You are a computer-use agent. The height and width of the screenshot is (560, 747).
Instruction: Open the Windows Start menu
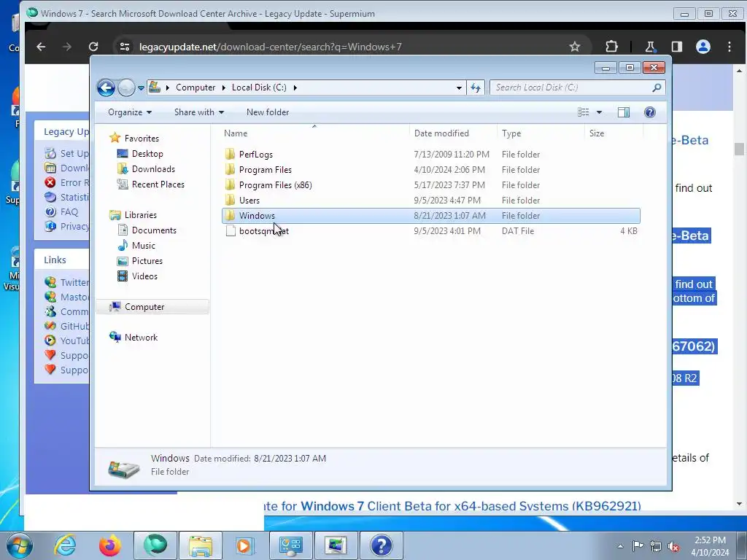[20, 545]
